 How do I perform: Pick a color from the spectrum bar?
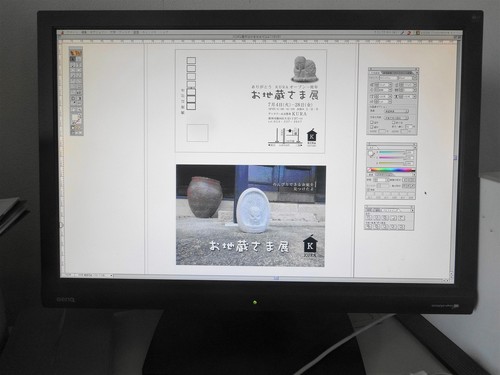[x=391, y=170]
